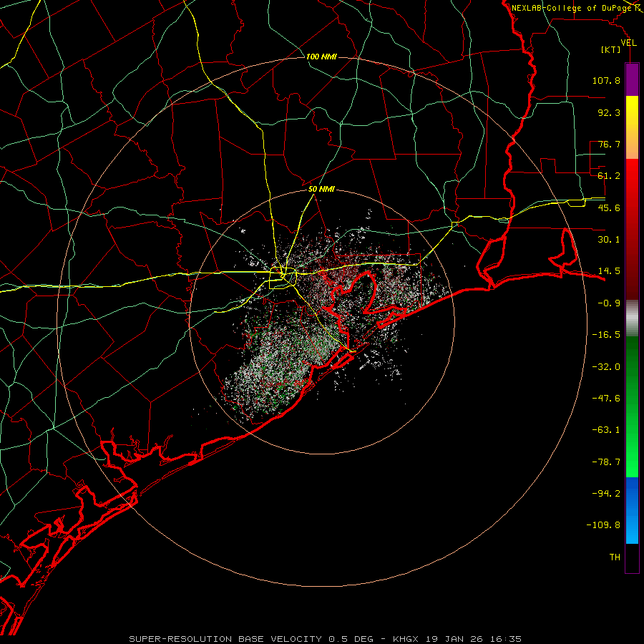644x644 pixels.
Task: Click the [KT] units label
Action: click(611, 50)
